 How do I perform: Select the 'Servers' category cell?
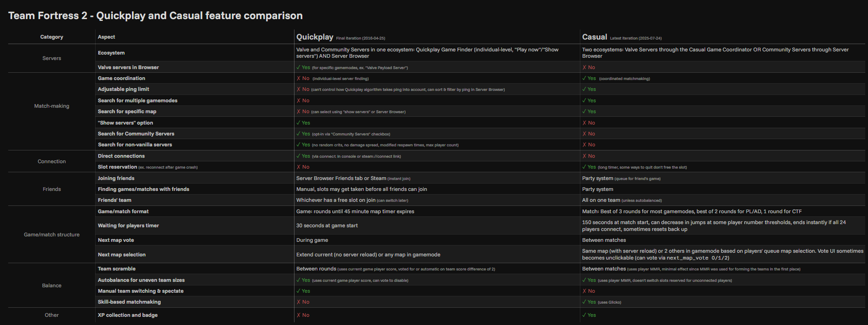51,58
